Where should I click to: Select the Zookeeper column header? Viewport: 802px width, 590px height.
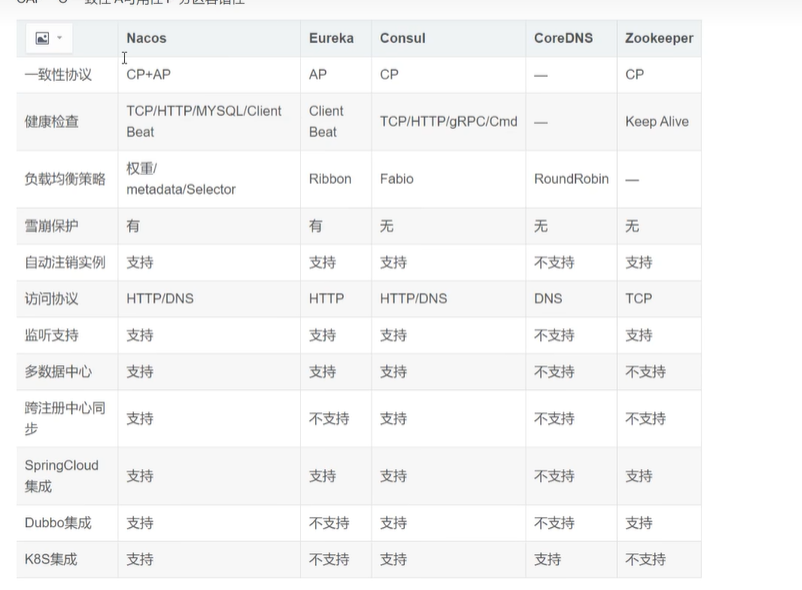point(659,38)
